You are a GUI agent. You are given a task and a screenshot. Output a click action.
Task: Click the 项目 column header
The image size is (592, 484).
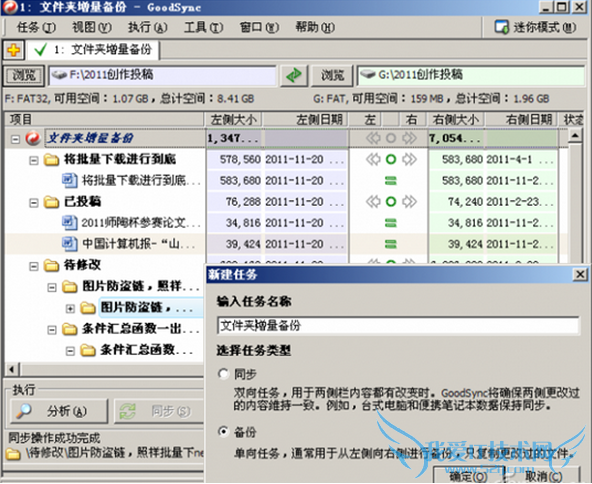[104, 120]
